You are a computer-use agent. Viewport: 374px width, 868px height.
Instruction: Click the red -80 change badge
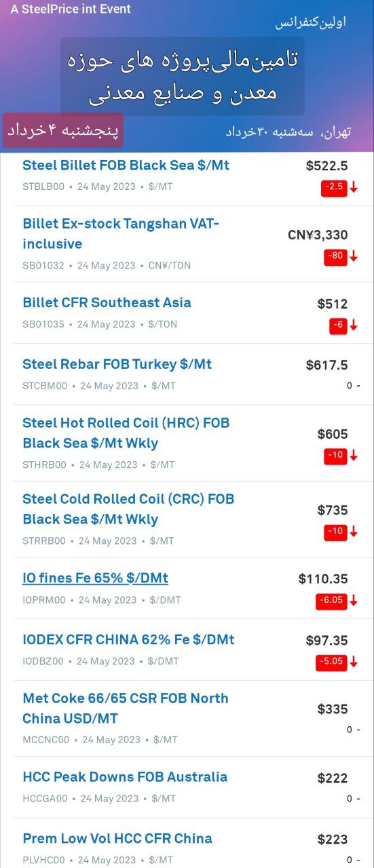tap(335, 256)
